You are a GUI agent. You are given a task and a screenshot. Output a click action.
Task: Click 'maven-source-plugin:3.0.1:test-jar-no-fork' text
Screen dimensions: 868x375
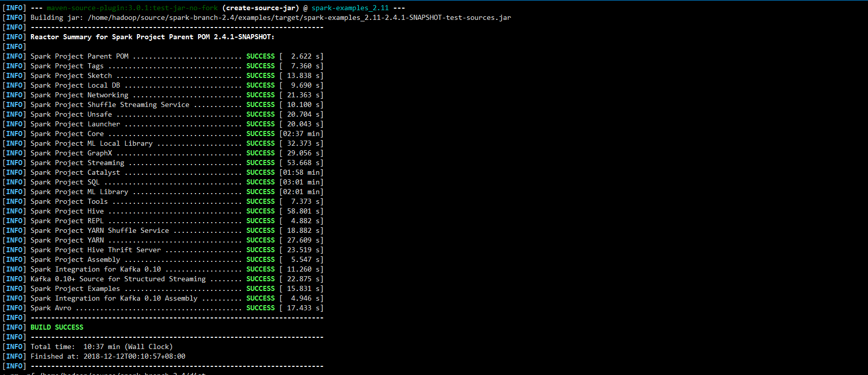pyautogui.click(x=132, y=8)
